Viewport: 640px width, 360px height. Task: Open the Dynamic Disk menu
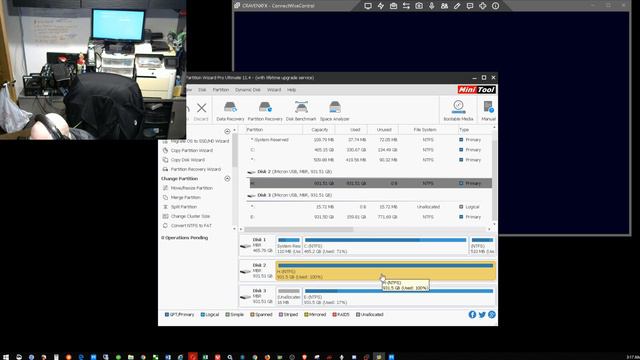click(248, 90)
